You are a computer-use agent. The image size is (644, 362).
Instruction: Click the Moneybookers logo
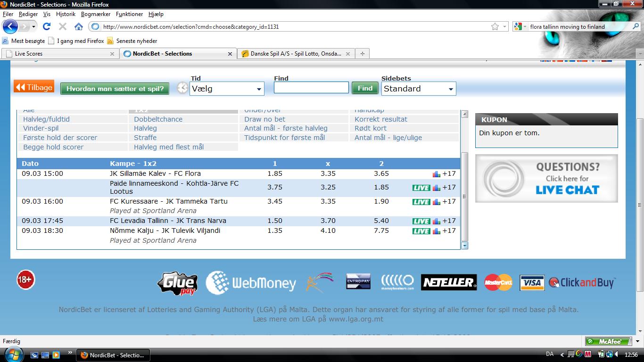[397, 282]
